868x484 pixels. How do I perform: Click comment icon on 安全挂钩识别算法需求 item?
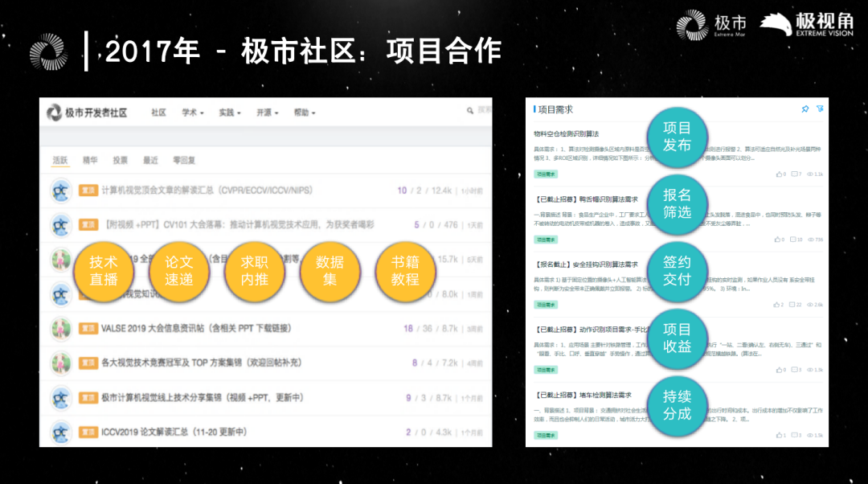click(x=792, y=305)
